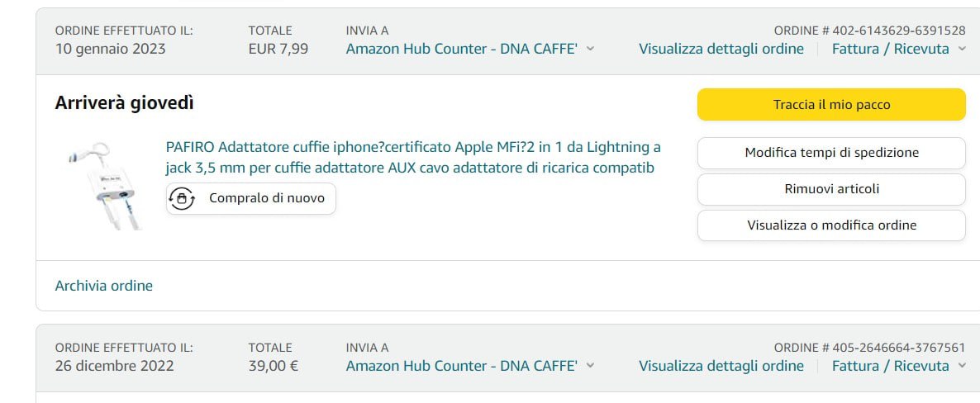This screenshot has height=403, width=980.
Task: Click the Arriverà giovedì delivery status heading
Action: (125, 103)
